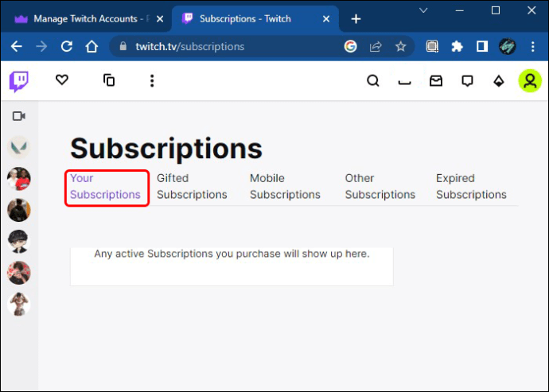
Task: Open a new browser tab
Action: coord(356,19)
